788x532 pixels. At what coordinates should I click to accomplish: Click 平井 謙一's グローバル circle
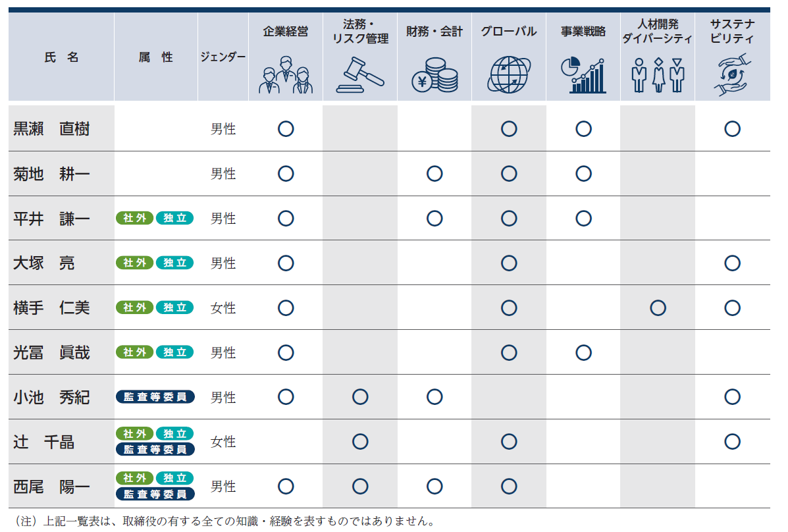tap(509, 218)
